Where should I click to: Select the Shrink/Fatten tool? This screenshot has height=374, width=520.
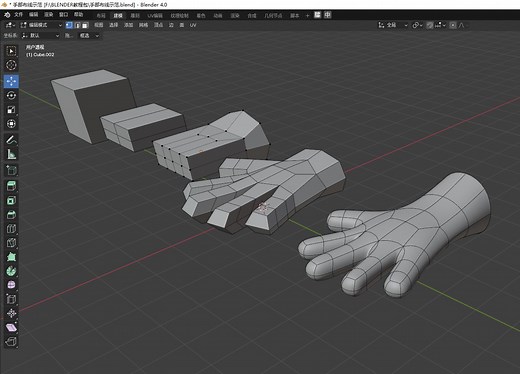[x=11, y=313]
